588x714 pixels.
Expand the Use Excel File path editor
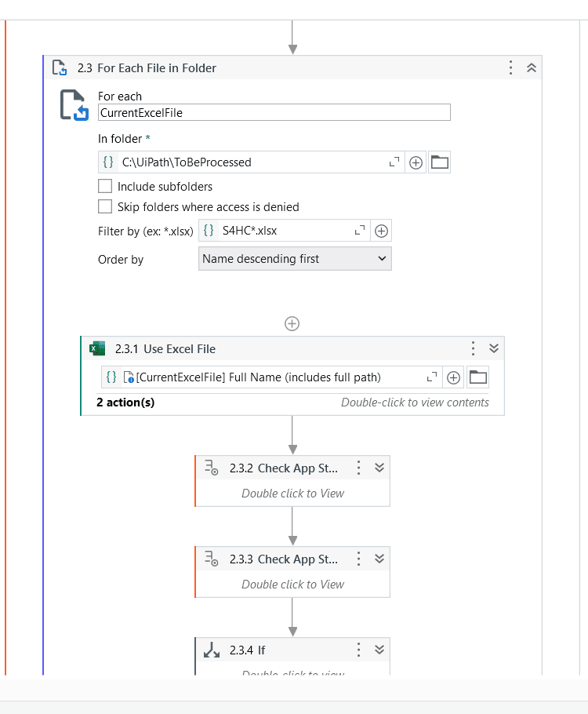point(432,377)
